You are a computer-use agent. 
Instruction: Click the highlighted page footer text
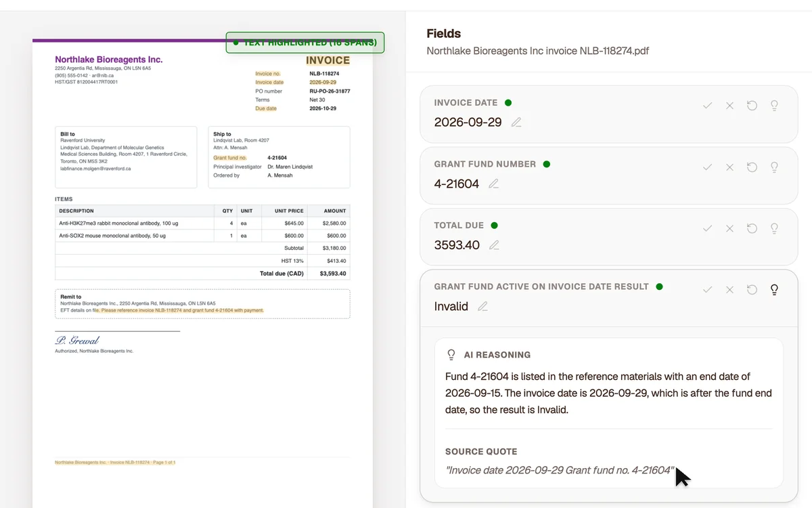coord(115,463)
